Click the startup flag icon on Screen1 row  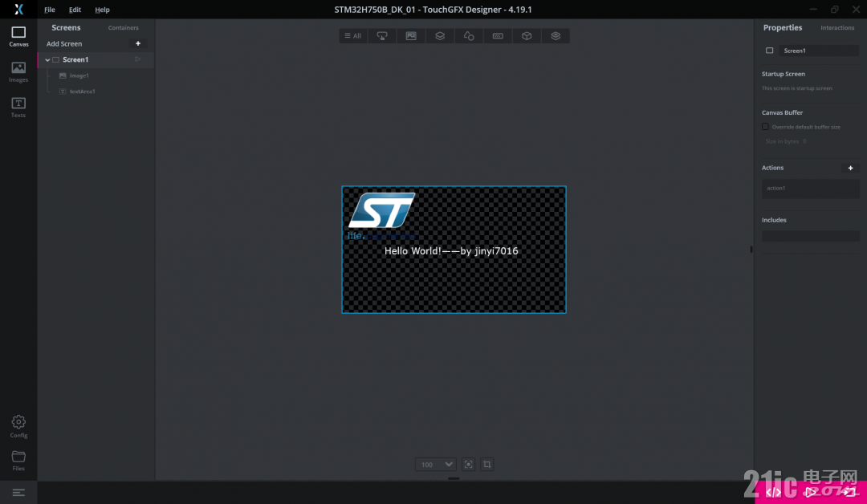(138, 59)
